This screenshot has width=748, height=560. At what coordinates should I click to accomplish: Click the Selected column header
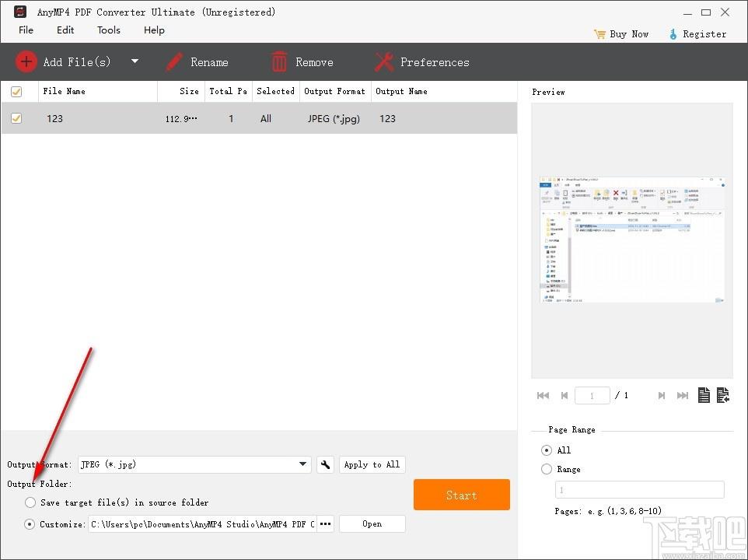point(275,91)
